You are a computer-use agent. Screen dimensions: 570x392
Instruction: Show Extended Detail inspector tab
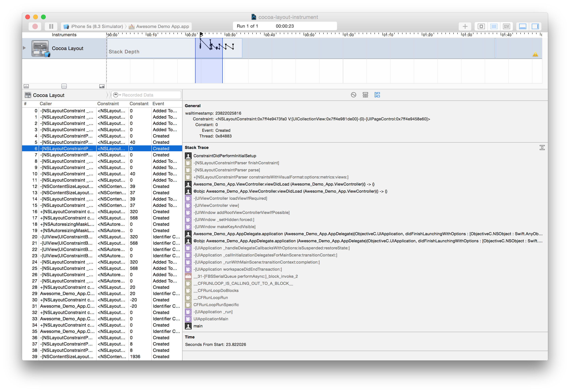377,95
